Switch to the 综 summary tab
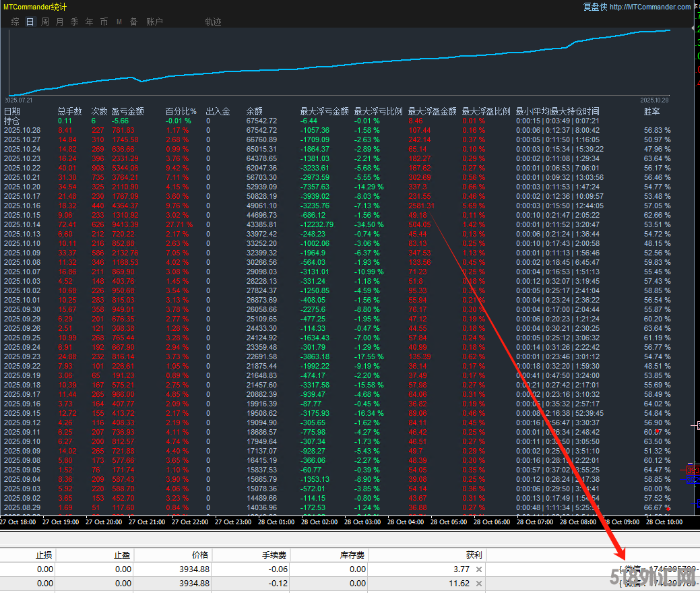700x593 pixels. pos(15,22)
